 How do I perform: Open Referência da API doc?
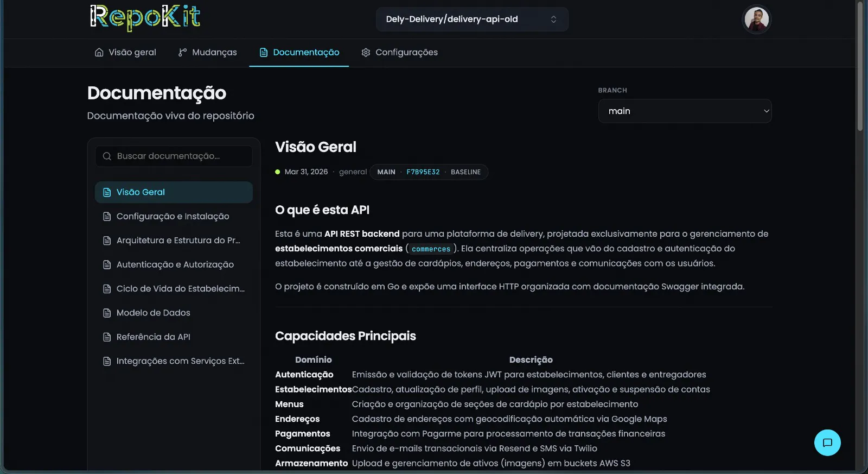pyautogui.click(x=174, y=337)
